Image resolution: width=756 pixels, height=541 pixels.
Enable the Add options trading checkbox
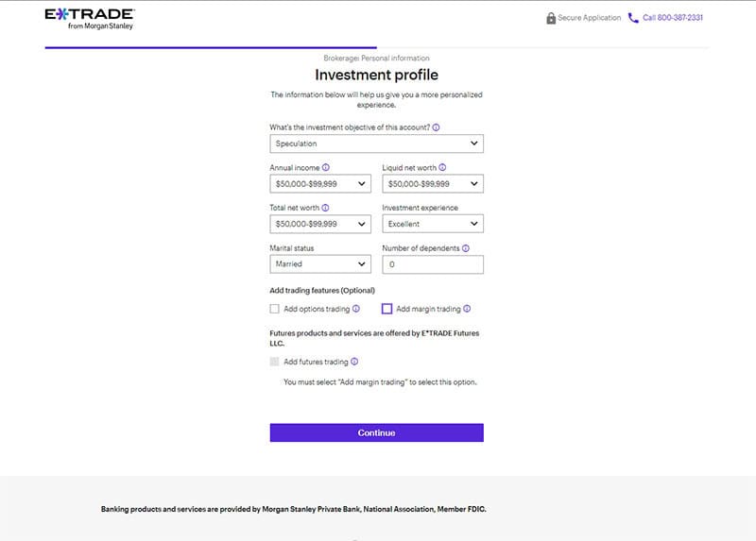275,309
